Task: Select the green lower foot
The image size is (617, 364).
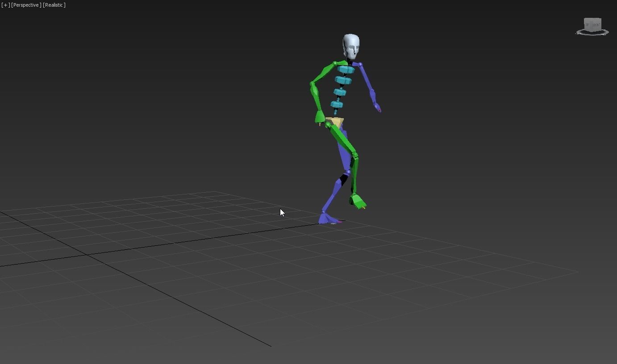Action: coord(358,201)
